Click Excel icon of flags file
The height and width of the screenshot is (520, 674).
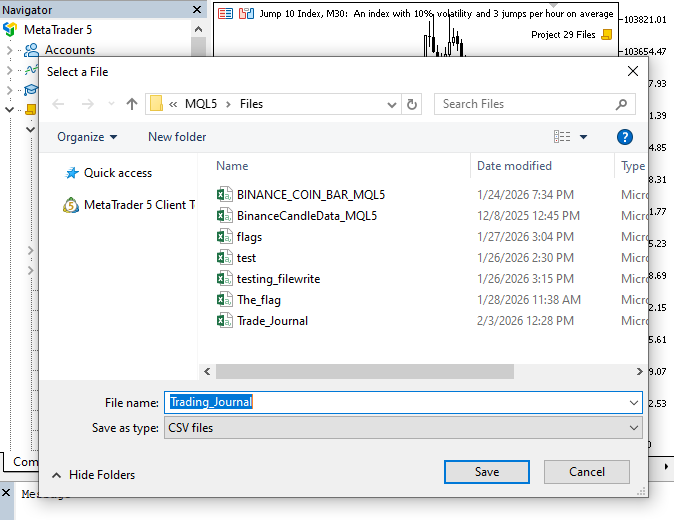225,236
